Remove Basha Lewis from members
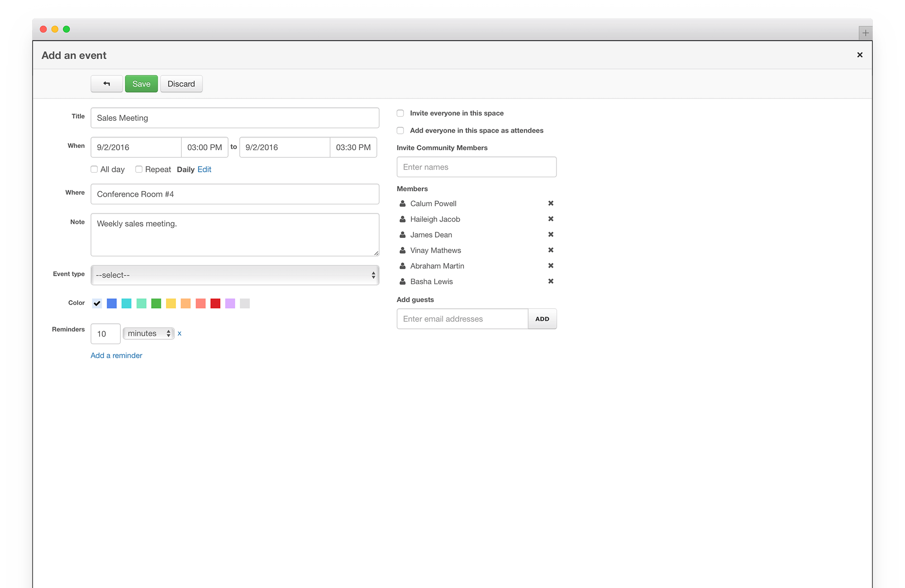The width and height of the screenshot is (905, 588). pos(551,281)
